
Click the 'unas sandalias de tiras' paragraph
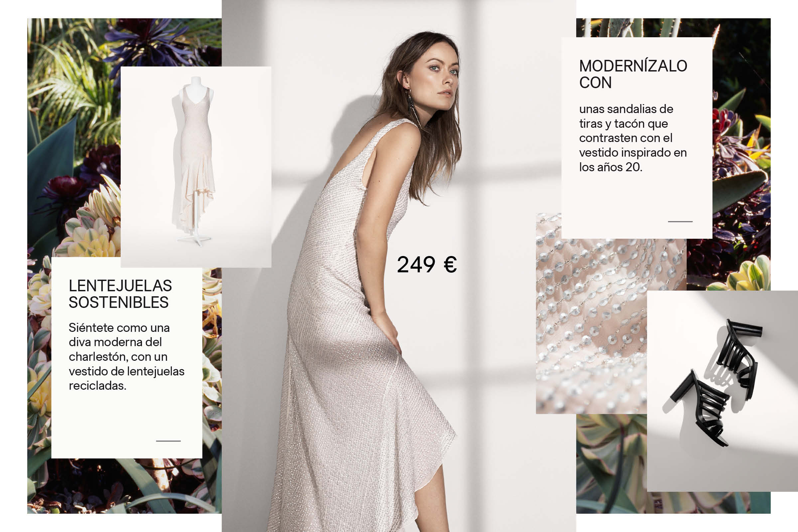point(633,138)
